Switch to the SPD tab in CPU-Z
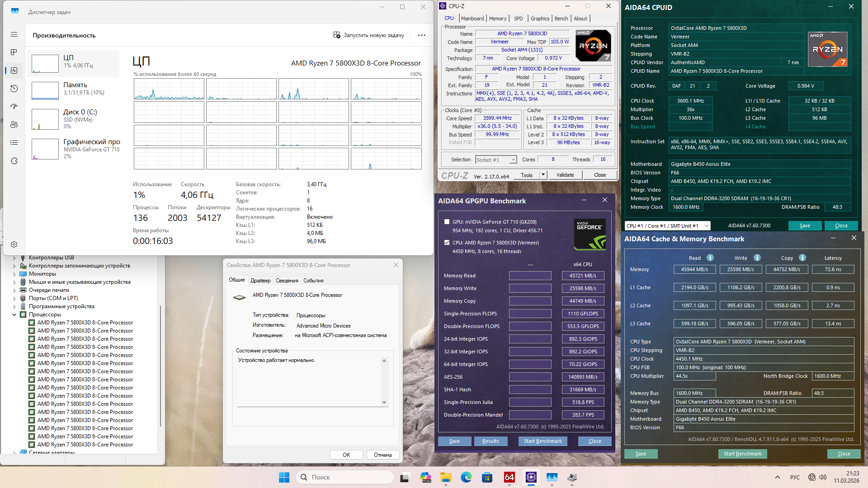The height and width of the screenshot is (488, 868). pos(519,19)
